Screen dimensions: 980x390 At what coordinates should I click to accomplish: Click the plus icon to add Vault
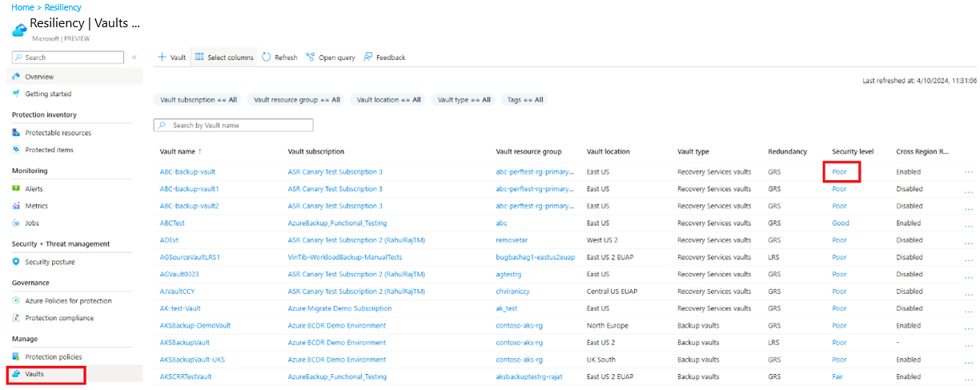coord(161,58)
